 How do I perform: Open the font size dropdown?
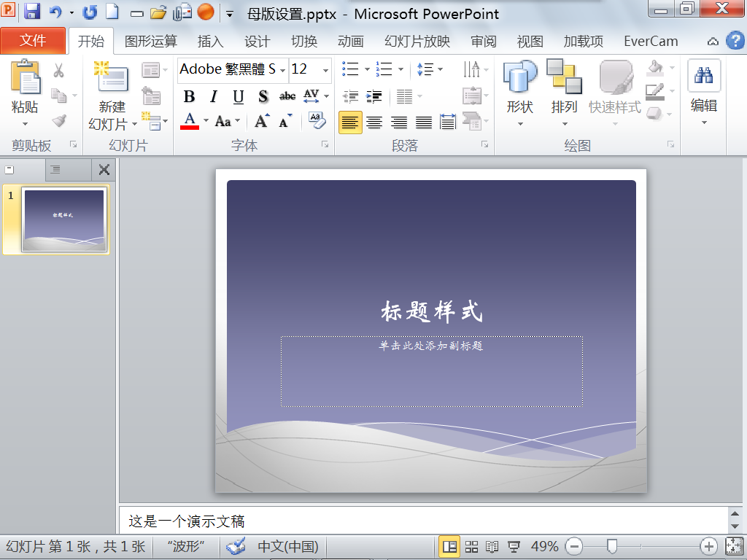[x=325, y=70]
